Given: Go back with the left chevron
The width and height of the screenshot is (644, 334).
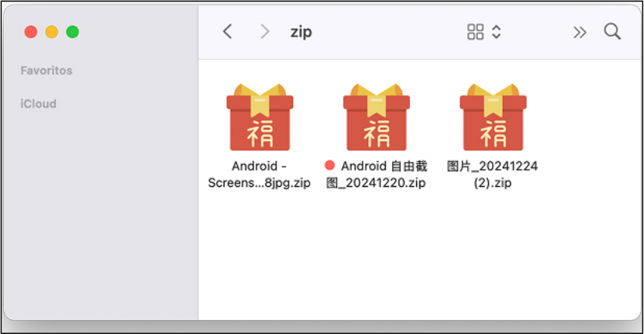Looking at the screenshot, I should tap(228, 32).
